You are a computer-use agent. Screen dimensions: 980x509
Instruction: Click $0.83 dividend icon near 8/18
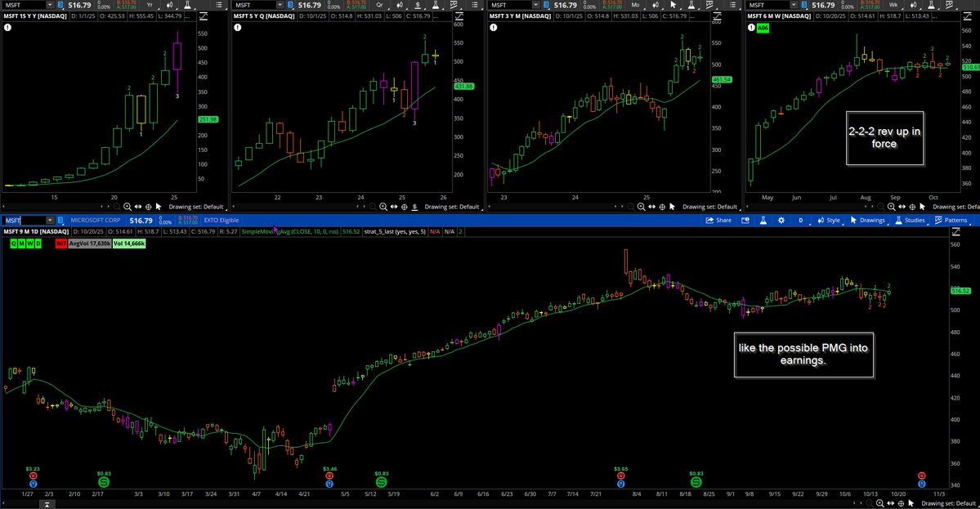[x=696, y=482]
